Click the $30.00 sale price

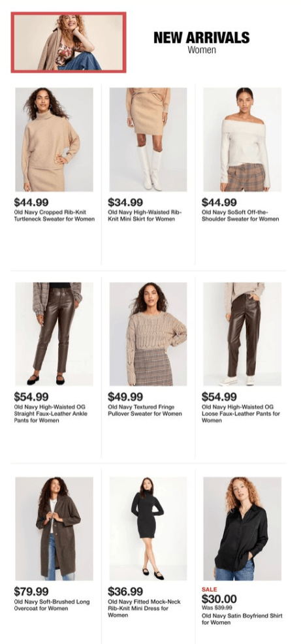pos(219,598)
